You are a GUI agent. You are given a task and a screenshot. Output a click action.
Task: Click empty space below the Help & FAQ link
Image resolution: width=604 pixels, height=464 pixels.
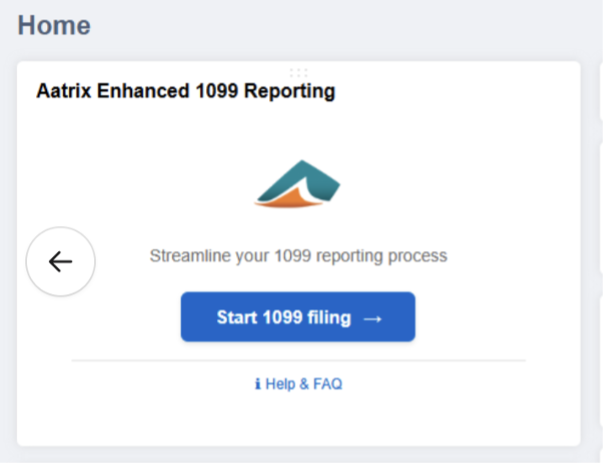tap(298, 420)
